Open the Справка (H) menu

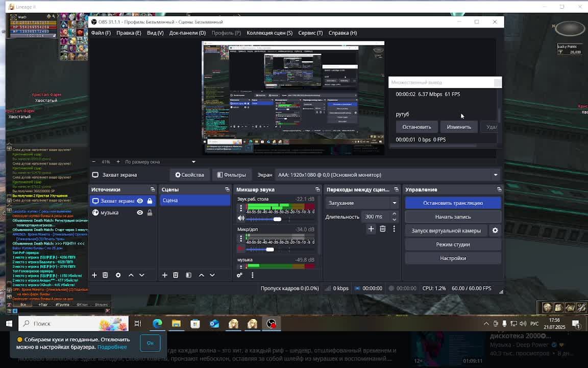[343, 33]
